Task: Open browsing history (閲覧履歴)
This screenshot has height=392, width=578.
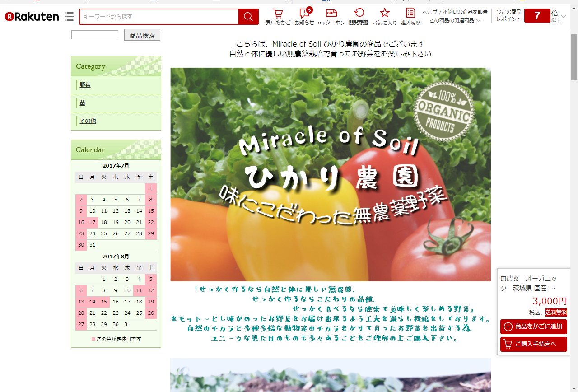Action: (359, 17)
